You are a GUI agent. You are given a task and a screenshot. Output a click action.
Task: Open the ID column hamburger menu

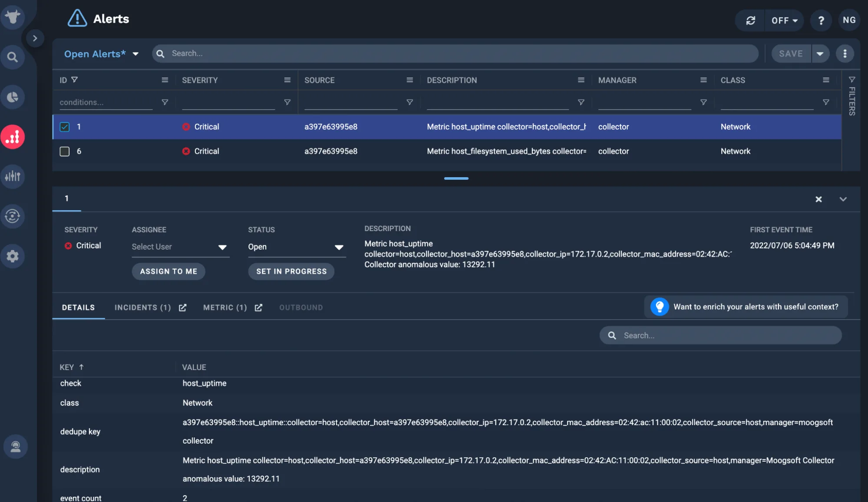click(165, 80)
